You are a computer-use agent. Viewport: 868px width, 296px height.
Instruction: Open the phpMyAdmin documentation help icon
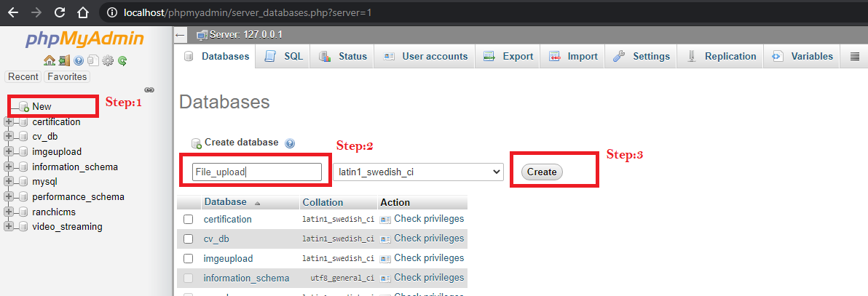coord(79,60)
